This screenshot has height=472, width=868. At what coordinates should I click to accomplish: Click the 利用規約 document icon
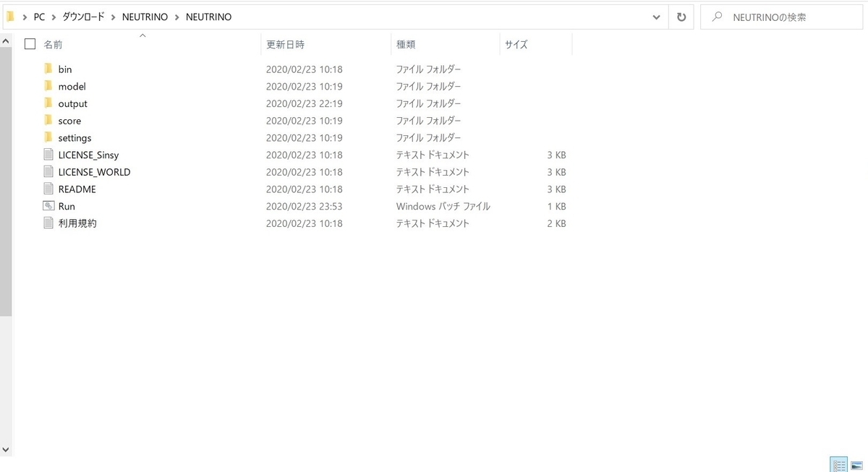[x=48, y=223]
